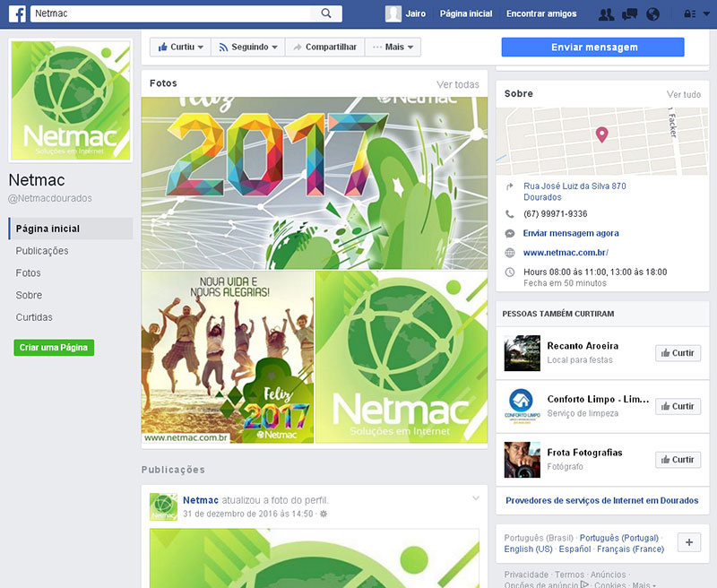
Task: Click the plus button for more languages
Action: pyautogui.click(x=689, y=542)
